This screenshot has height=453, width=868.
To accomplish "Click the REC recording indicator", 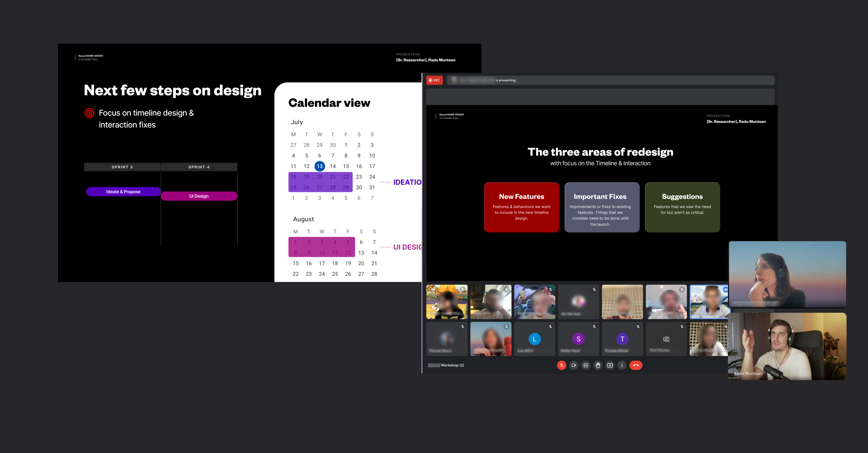I will [434, 80].
